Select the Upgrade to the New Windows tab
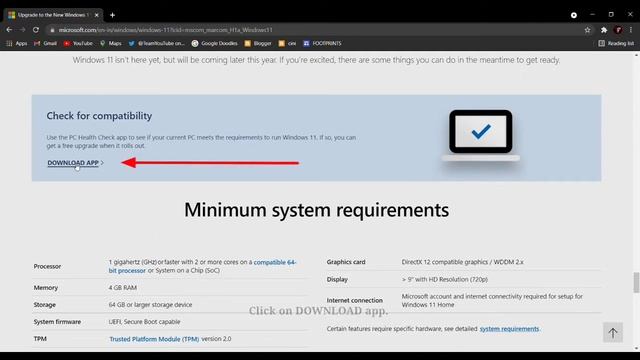 (53, 15)
